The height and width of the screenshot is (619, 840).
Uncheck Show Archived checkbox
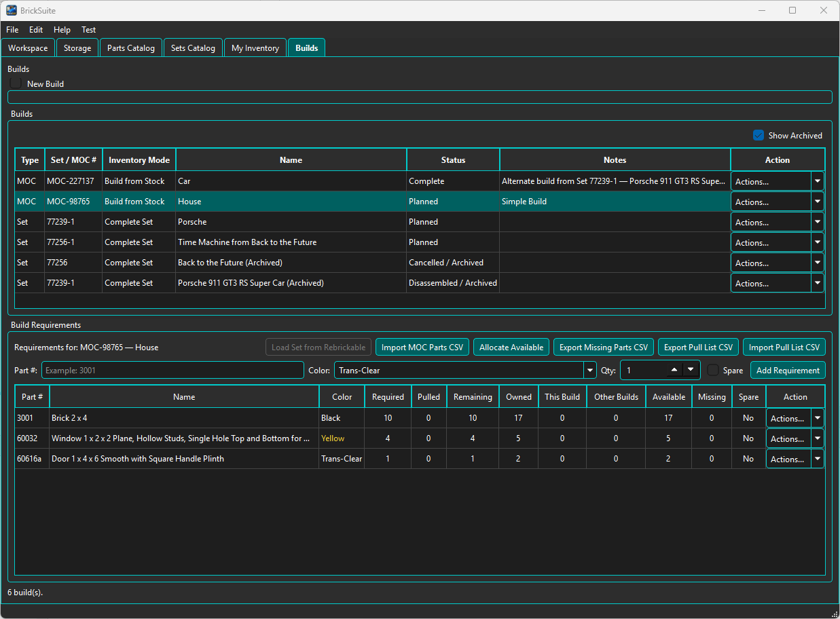point(759,135)
